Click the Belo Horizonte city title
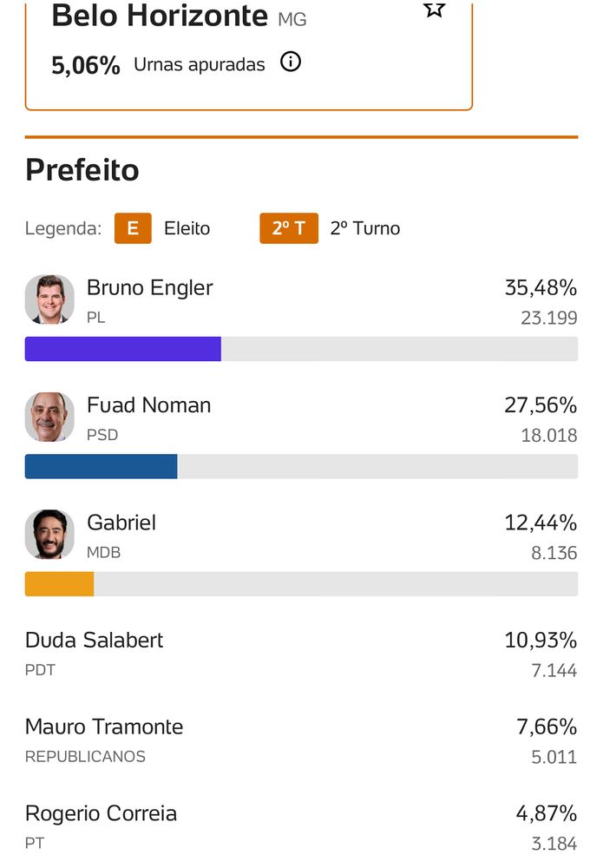Image resolution: width=603 pixels, height=868 pixels. pos(160,16)
